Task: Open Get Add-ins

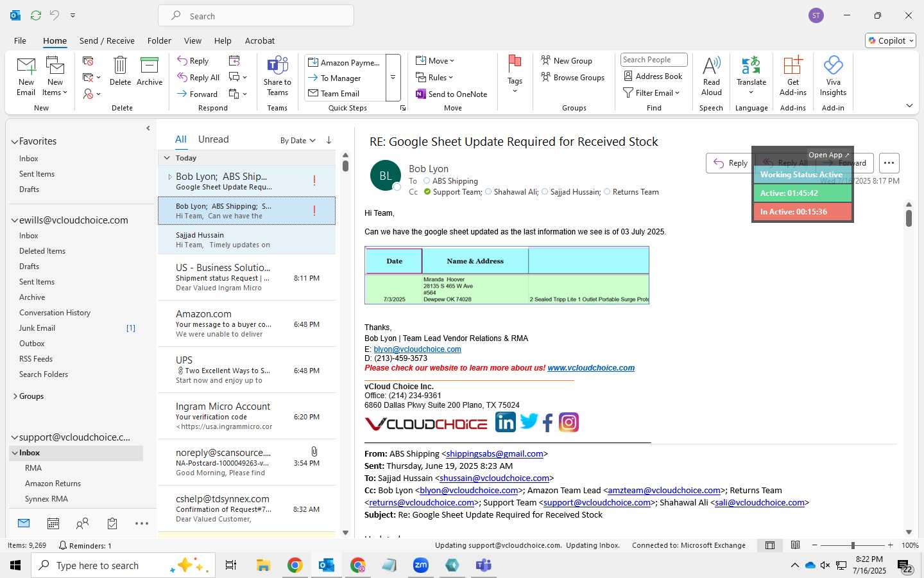Action: point(793,76)
